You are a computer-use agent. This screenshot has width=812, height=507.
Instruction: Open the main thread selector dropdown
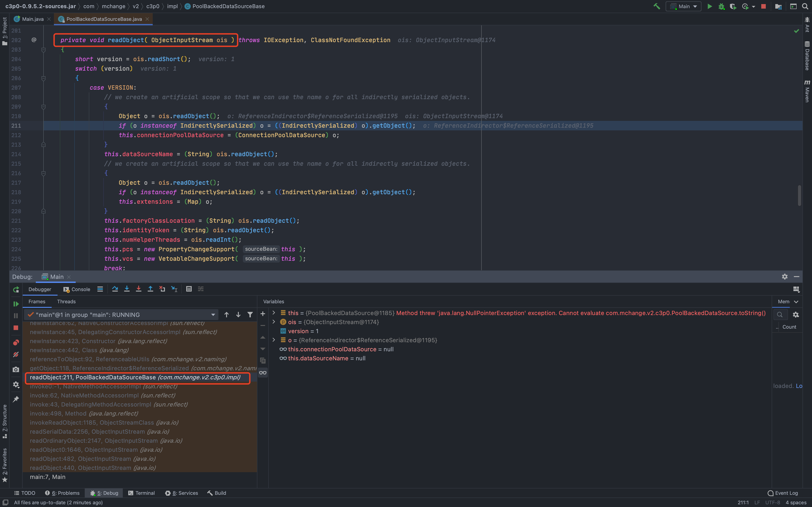(x=213, y=315)
